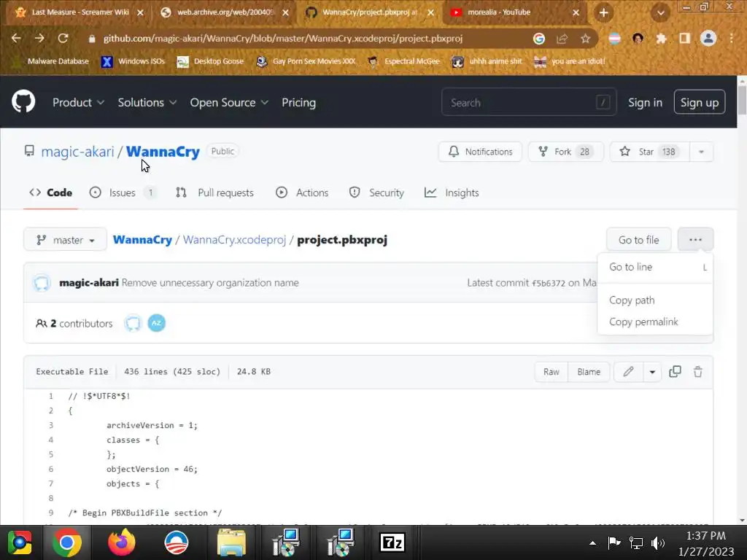The width and height of the screenshot is (747, 560).
Task: Switch to morealia YouTube tab
Action: [514, 12]
